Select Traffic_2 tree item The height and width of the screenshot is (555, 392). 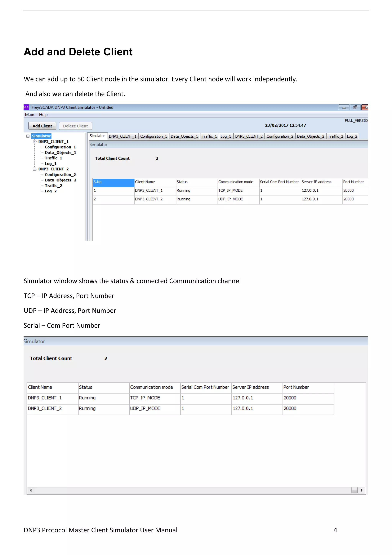53,186
